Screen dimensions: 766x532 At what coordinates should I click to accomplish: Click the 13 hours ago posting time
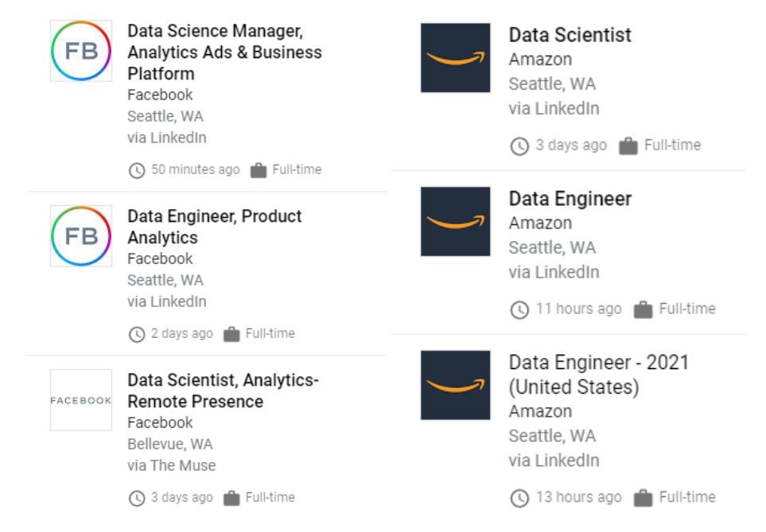coord(579,497)
